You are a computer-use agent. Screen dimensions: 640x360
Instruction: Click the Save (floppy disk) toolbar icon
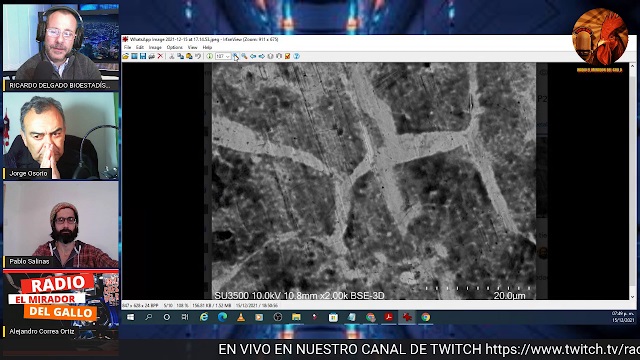click(x=143, y=56)
